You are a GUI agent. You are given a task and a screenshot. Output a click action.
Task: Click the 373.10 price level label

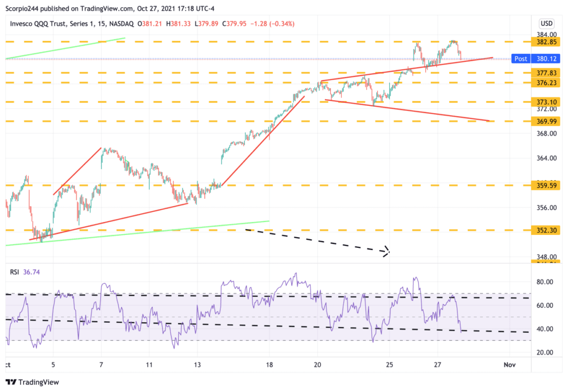546,102
